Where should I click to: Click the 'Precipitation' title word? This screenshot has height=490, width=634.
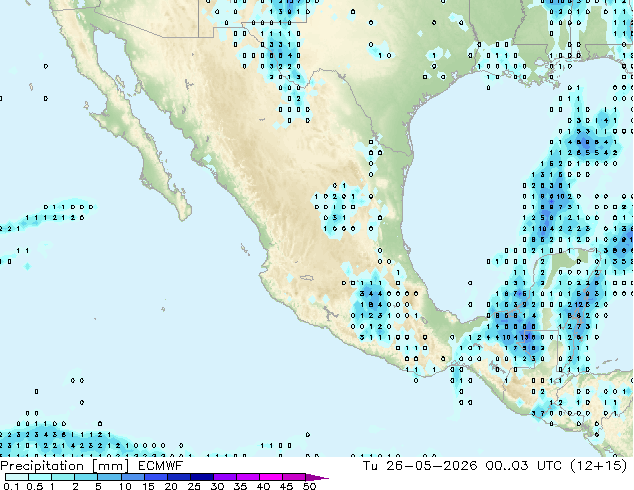(x=42, y=466)
